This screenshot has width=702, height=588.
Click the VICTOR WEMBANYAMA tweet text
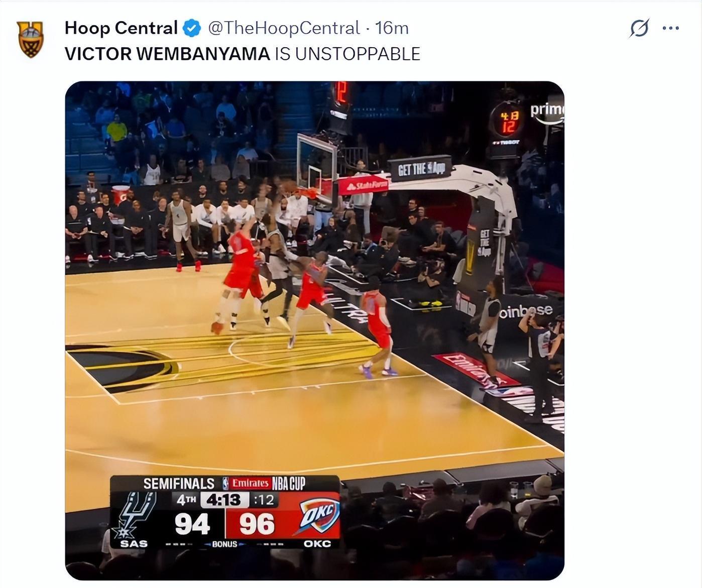tap(243, 54)
